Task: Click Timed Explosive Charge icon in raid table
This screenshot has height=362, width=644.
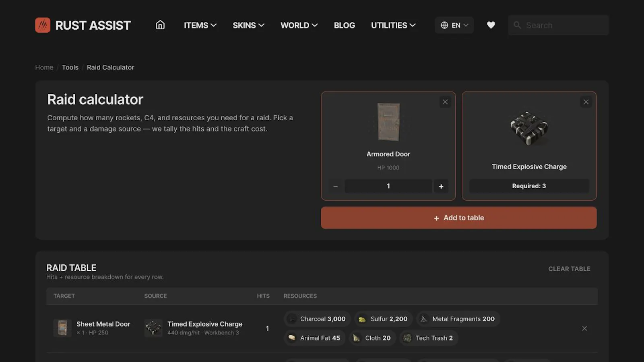Action: point(153,328)
